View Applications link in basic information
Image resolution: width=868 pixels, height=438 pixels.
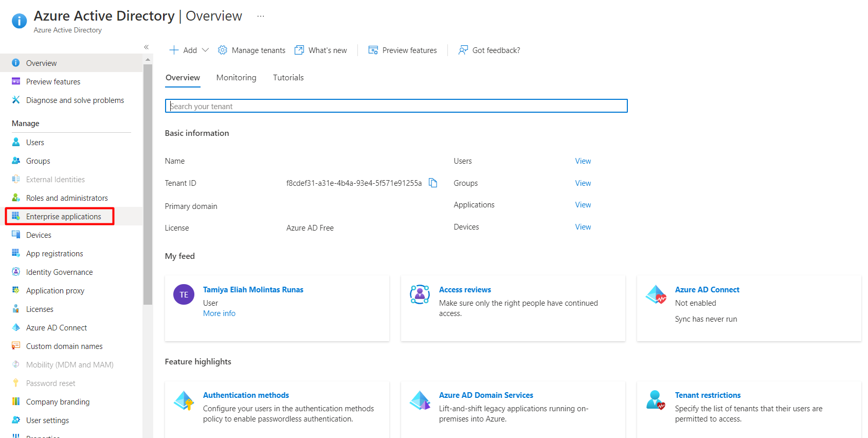click(583, 205)
